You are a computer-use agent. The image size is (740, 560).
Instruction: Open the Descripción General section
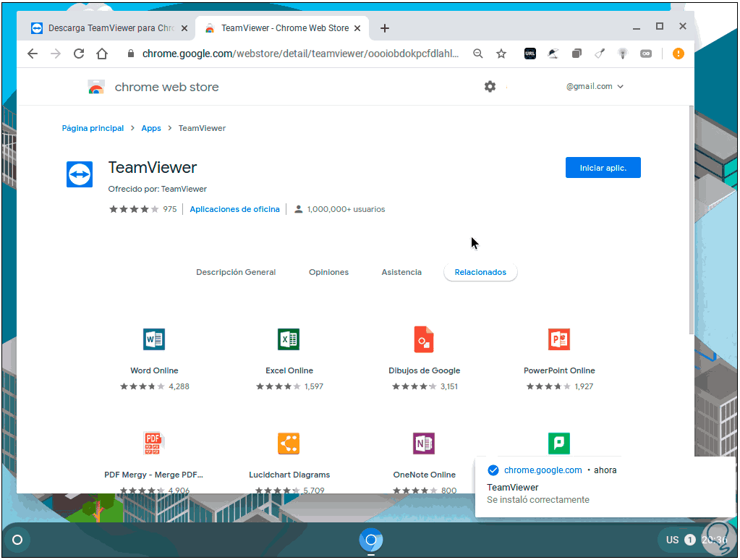pos(236,273)
